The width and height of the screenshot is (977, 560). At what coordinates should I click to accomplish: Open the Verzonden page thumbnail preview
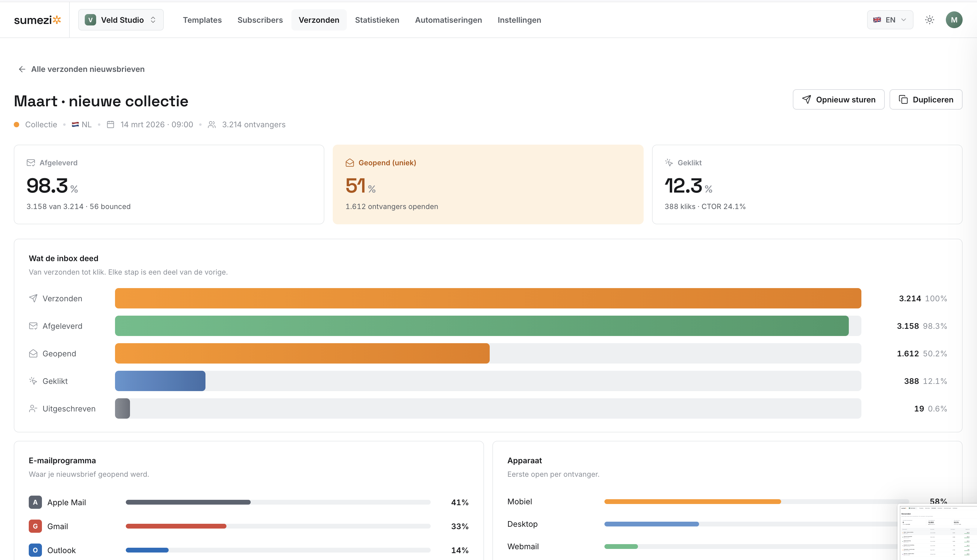tap(937, 532)
